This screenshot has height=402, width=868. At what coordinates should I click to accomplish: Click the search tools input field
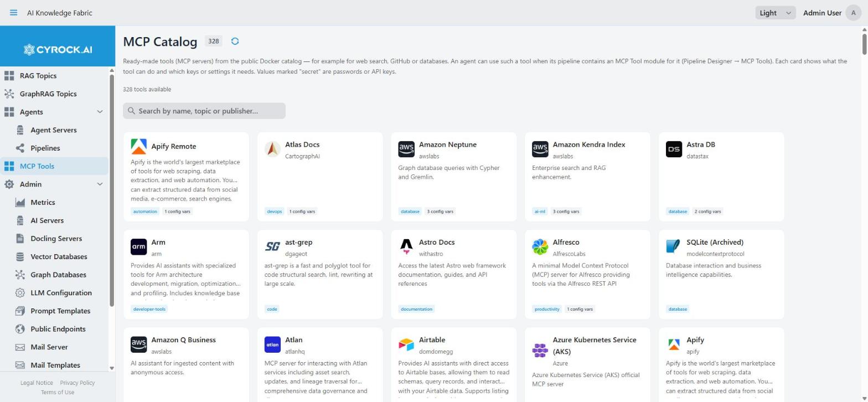[204, 111]
